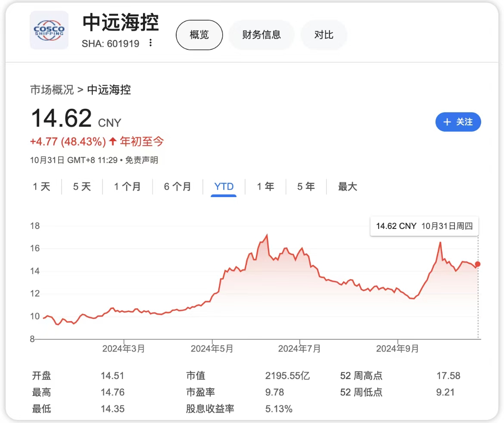Click the 市值 value 2195.55亿
This screenshot has width=504, height=423.
tap(287, 376)
